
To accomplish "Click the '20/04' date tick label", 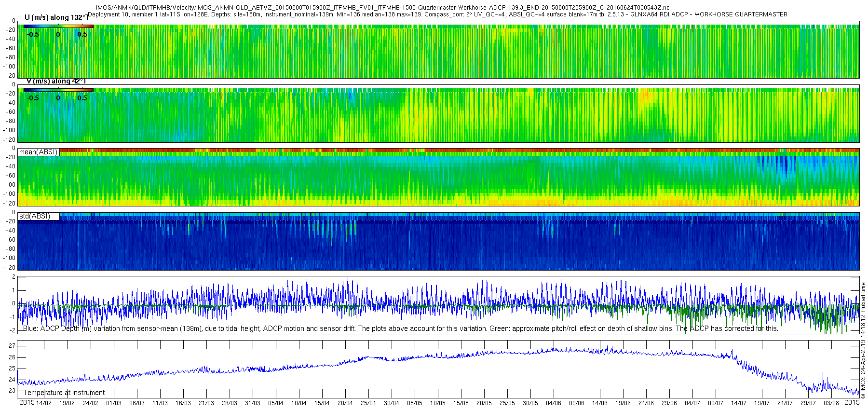I will coord(345,403).
